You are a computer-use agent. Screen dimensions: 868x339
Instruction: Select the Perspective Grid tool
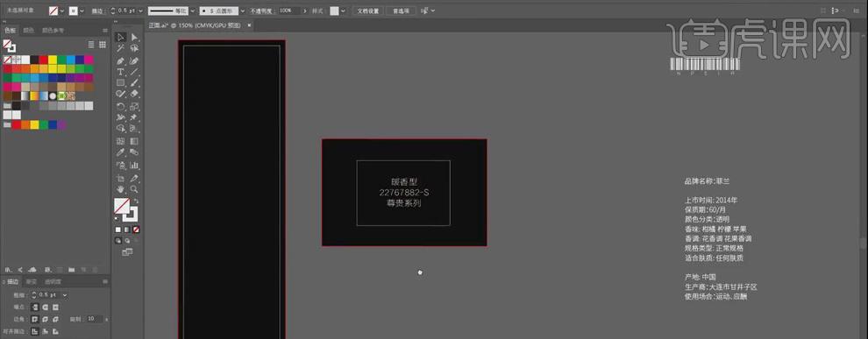point(134,128)
